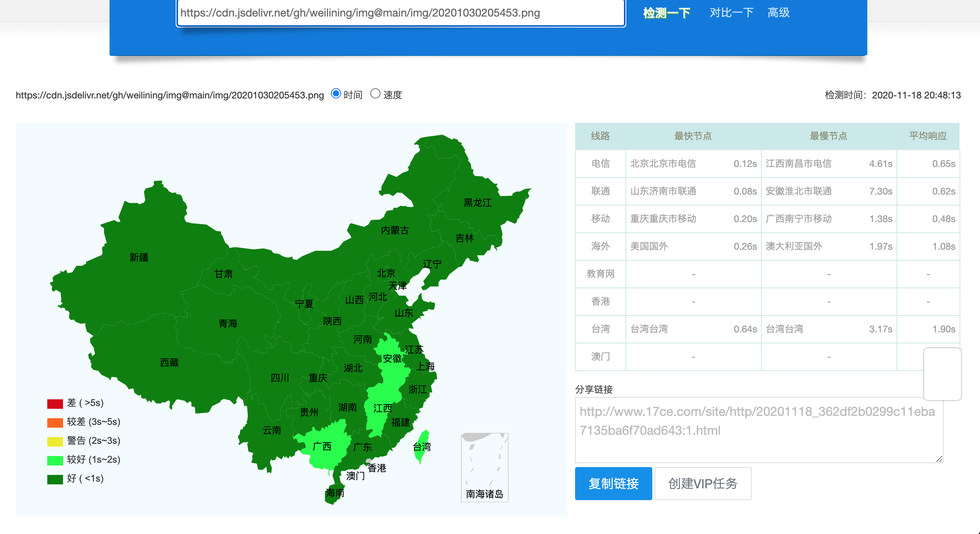
Task: Click the orange 较差 legend swatch
Action: [x=55, y=423]
